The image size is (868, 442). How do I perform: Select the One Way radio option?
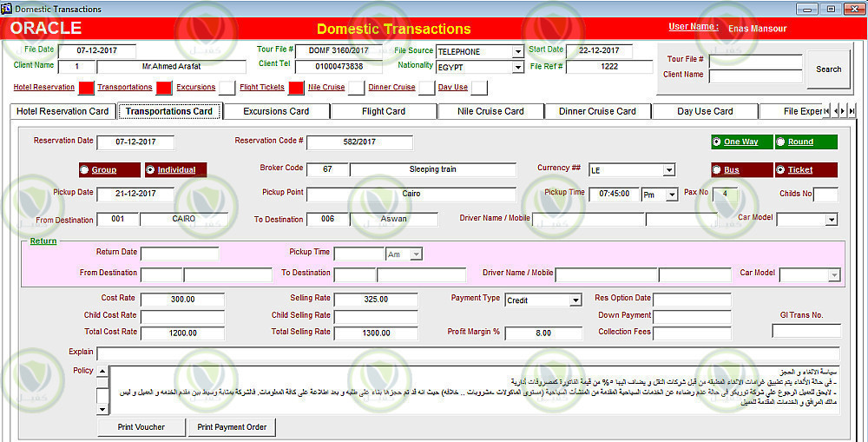coord(718,142)
